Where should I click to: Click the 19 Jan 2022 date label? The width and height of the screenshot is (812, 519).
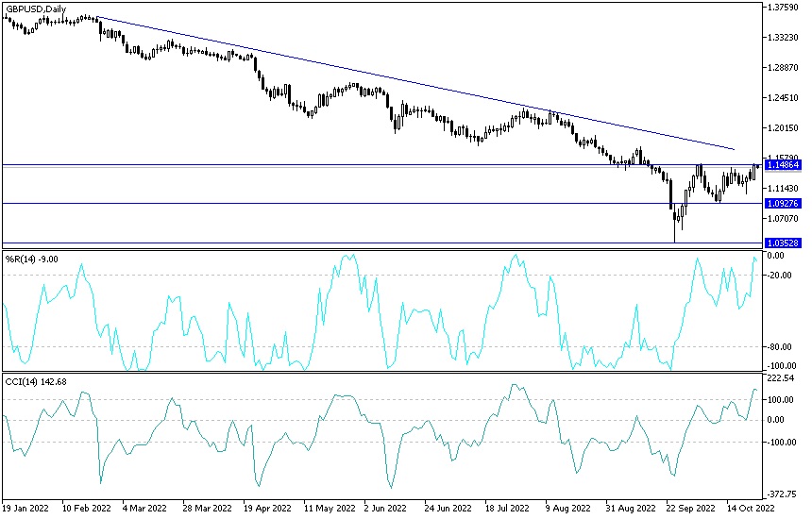25,508
